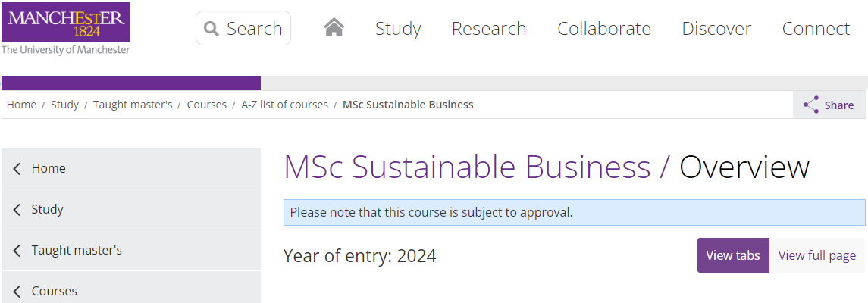Viewport: 868px width, 303px height.
Task: Open the Collaborate menu item
Action: [604, 28]
